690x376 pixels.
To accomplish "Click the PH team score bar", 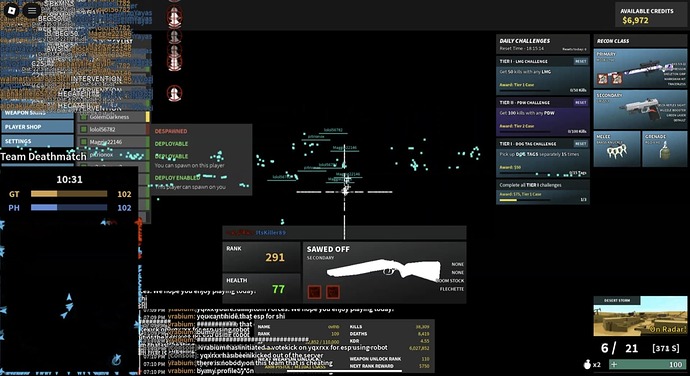I will click(x=69, y=207).
